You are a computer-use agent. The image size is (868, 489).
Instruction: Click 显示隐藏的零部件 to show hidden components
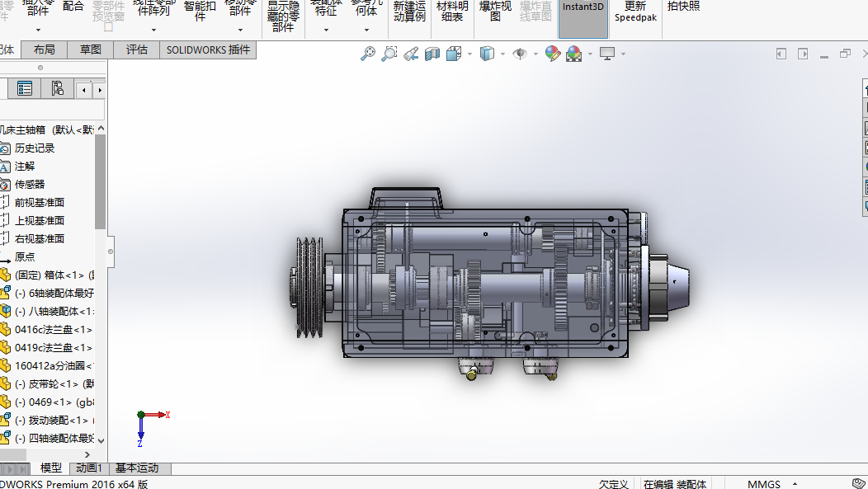[283, 16]
